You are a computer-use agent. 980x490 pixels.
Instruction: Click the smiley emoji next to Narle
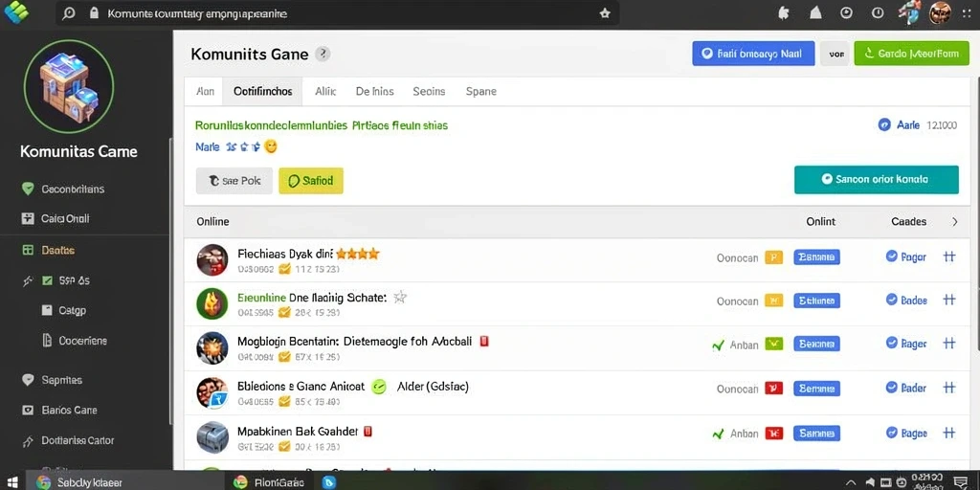[271, 146]
